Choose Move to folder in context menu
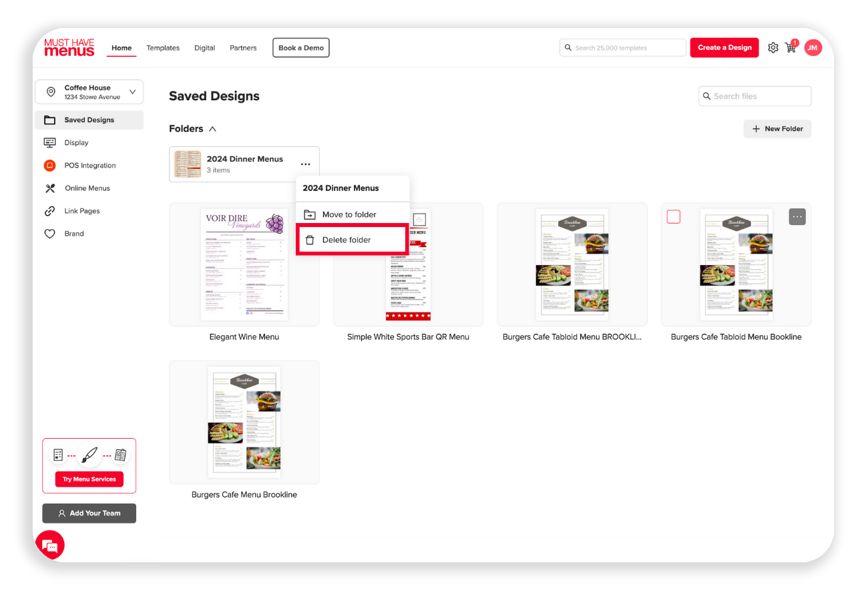868x601 pixels. click(x=353, y=214)
